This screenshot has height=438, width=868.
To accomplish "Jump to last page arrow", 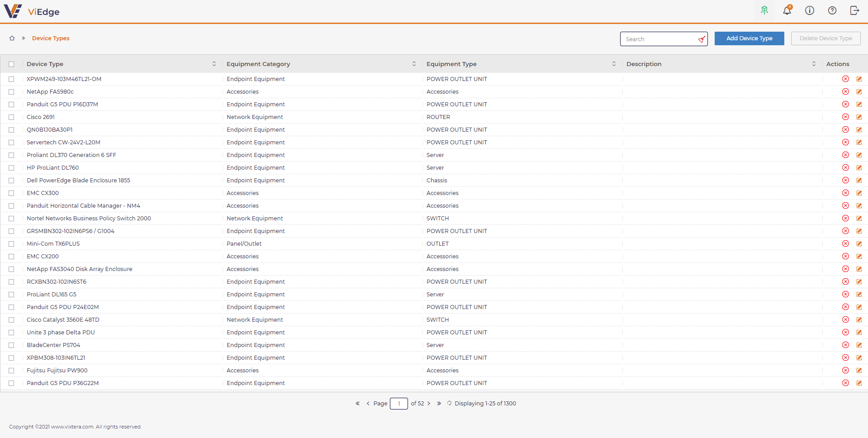I will pyautogui.click(x=439, y=403).
